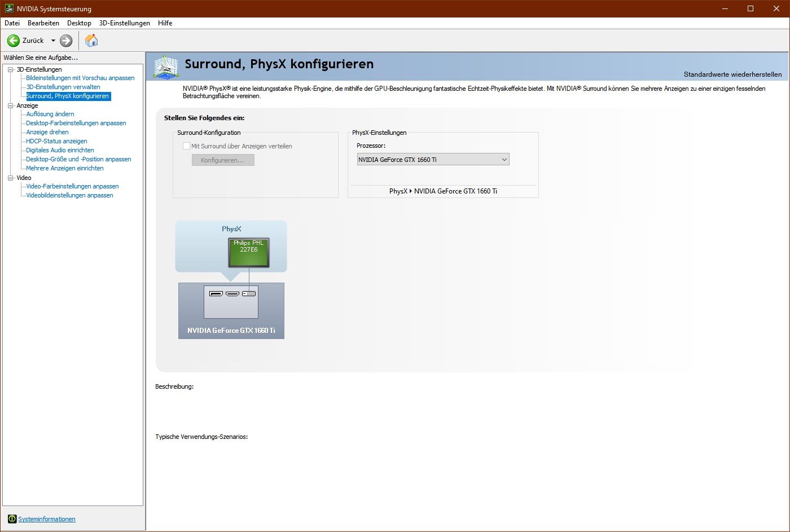Click the green Zurück back arrow icon
The height and width of the screenshot is (532, 790).
point(13,41)
